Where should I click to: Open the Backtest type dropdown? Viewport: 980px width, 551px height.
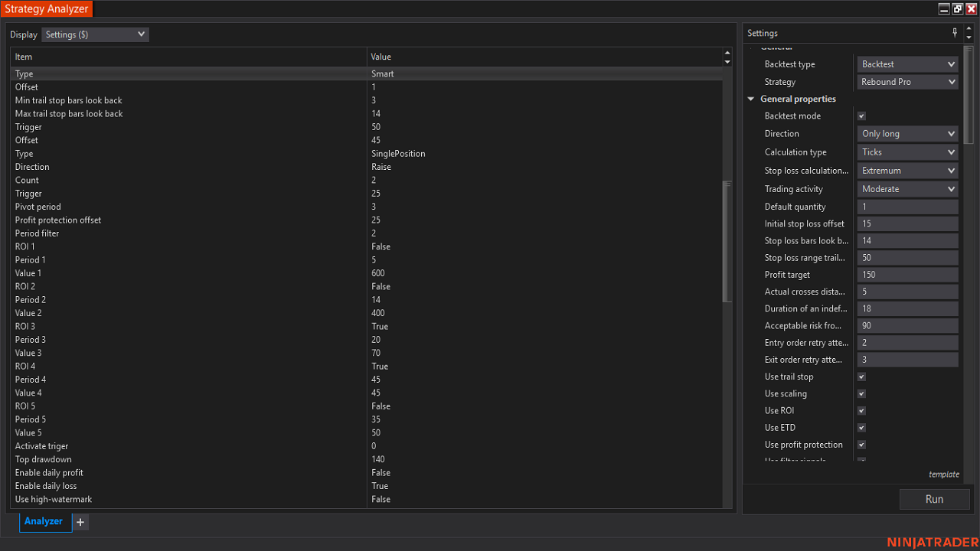coord(907,64)
